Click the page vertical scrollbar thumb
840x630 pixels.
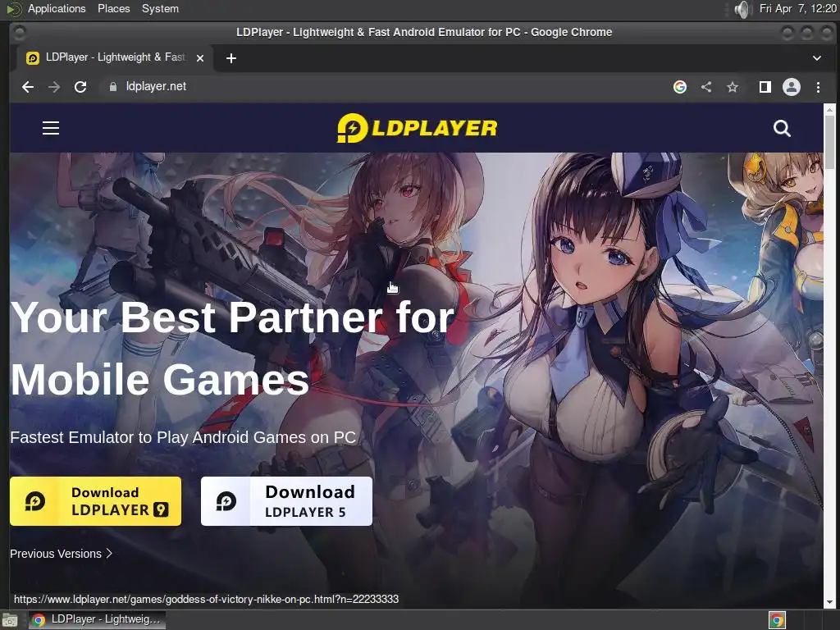pyautogui.click(x=829, y=142)
